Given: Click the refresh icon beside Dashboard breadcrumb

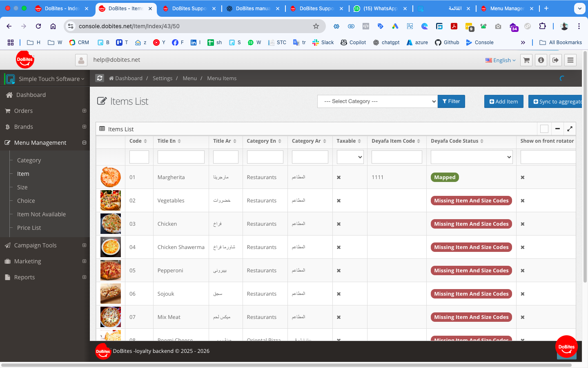Looking at the screenshot, I should 100,78.
